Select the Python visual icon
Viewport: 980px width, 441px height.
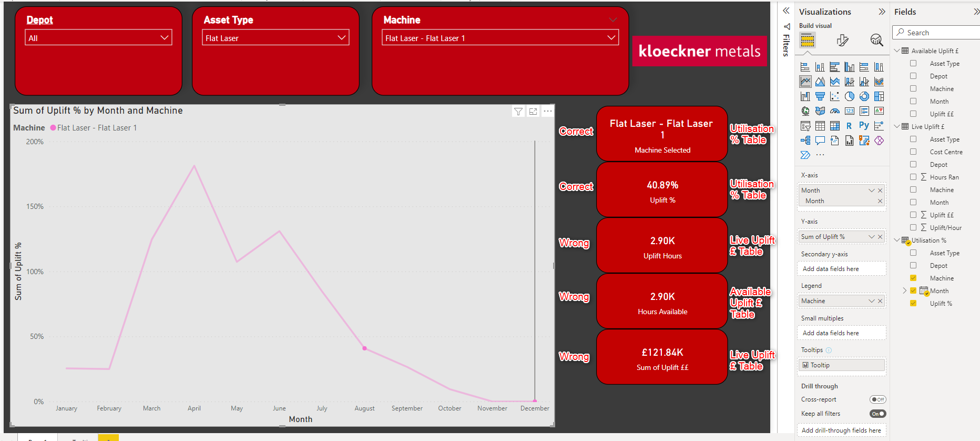pyautogui.click(x=864, y=125)
